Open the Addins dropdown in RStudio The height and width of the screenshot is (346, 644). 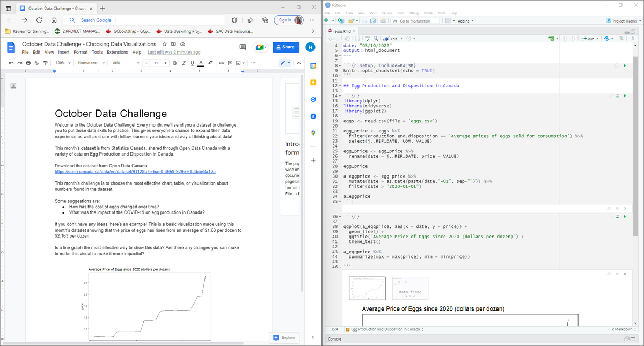(465, 21)
